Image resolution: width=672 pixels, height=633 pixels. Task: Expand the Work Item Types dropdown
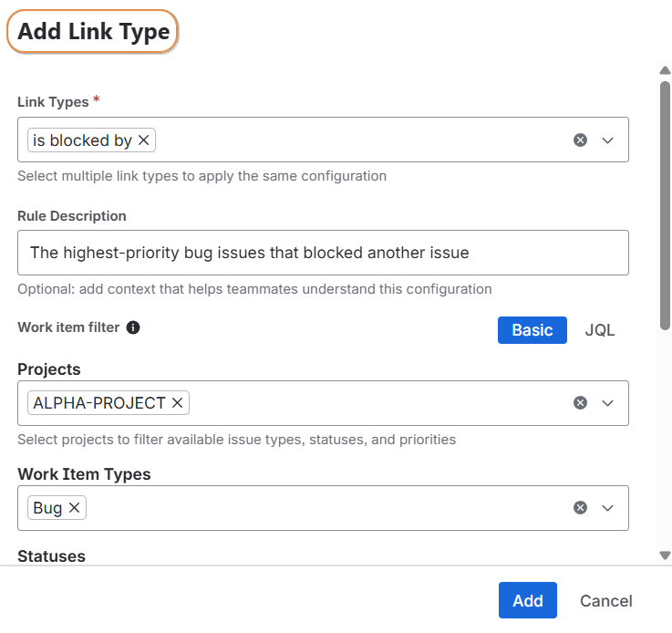608,508
